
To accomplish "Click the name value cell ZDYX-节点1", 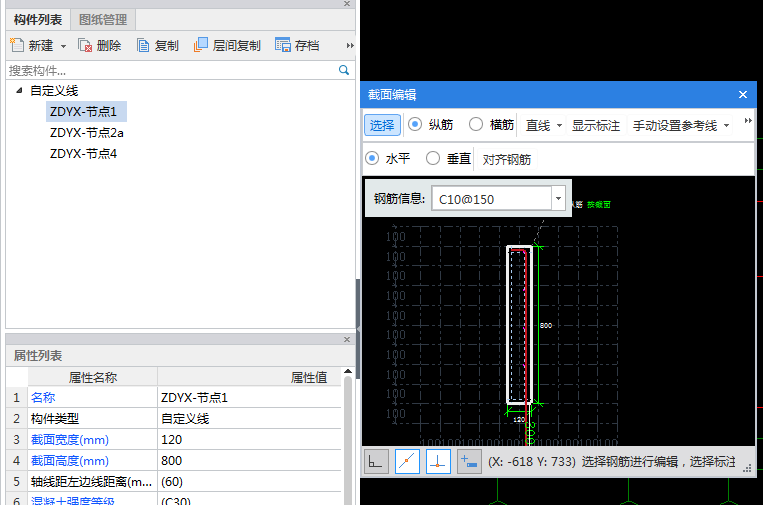I will pyautogui.click(x=250, y=397).
